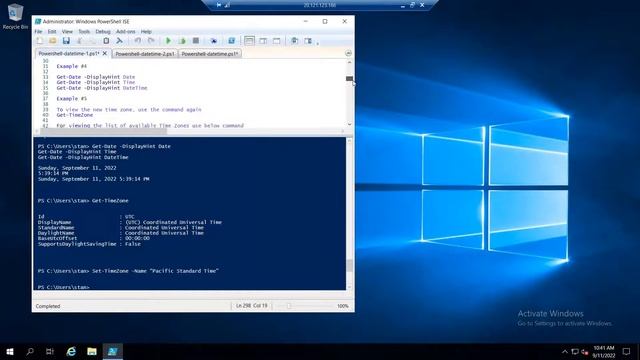The width and height of the screenshot is (640, 360).
Task: Click 'SupportsDaylightSavingTime : False' console line
Action: pos(89,244)
